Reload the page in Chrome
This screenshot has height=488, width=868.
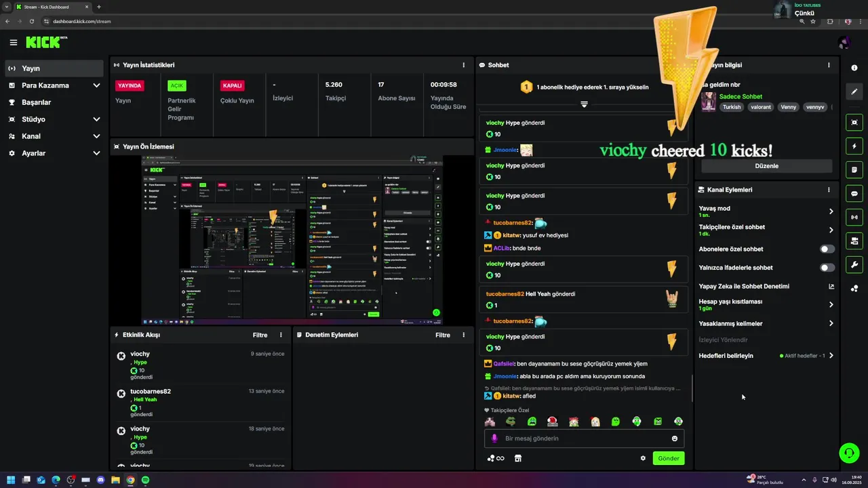pyautogui.click(x=32, y=21)
